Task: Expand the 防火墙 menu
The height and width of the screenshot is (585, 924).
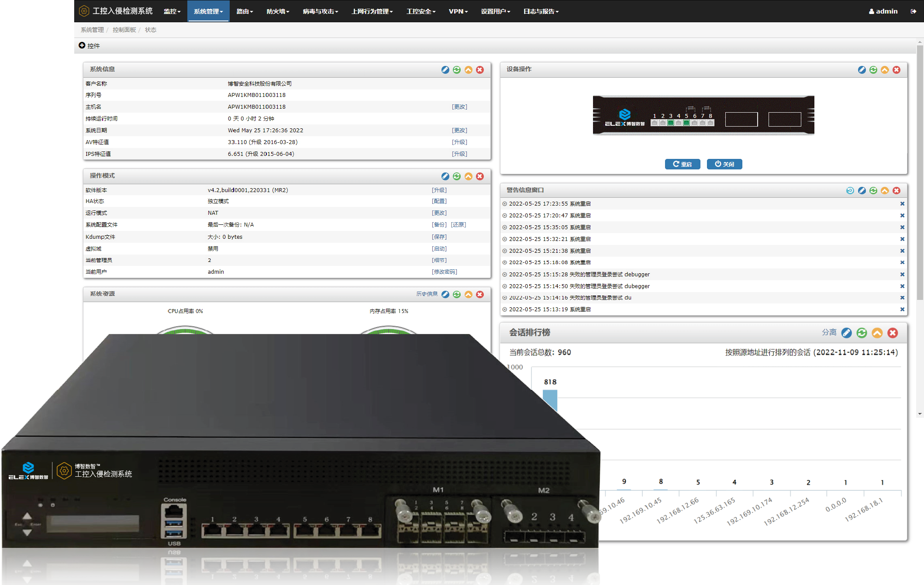Action: click(278, 11)
